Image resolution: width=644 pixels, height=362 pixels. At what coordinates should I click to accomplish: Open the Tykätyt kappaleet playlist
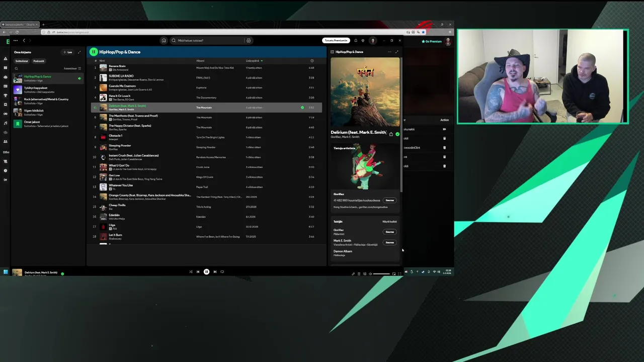tap(48, 89)
